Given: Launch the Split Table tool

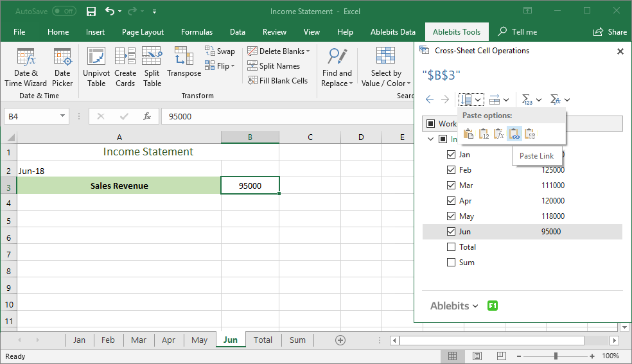Looking at the screenshot, I should pyautogui.click(x=152, y=67).
